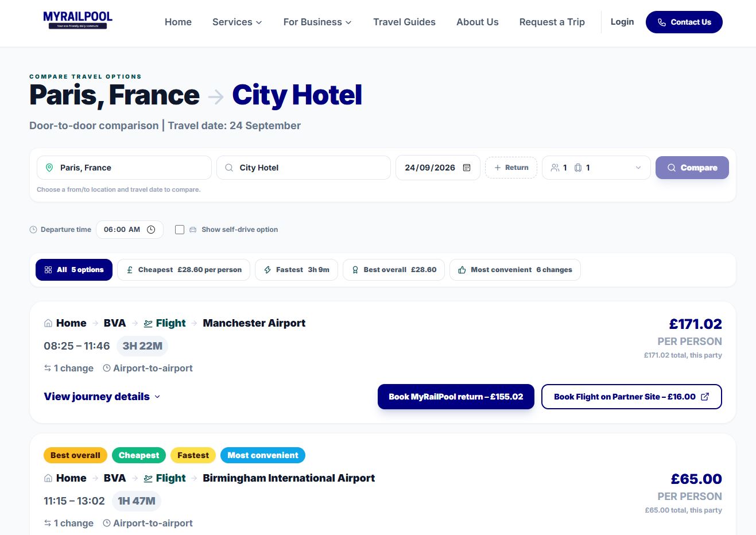Open the calendar picker icon in the date field
The width and height of the screenshot is (756, 535).
point(467,168)
